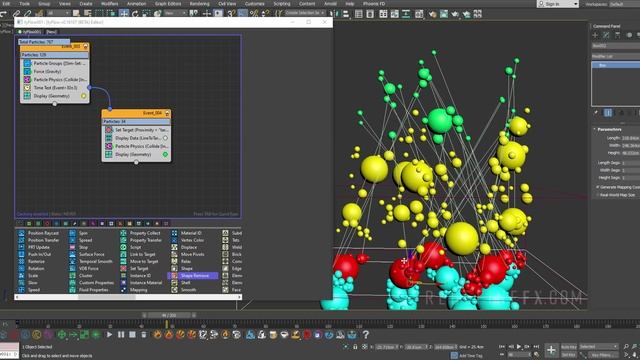Image resolution: width=640 pixels, height=360 pixels.
Task: Play animation in bottom-right playback controls
Action: coord(519,347)
